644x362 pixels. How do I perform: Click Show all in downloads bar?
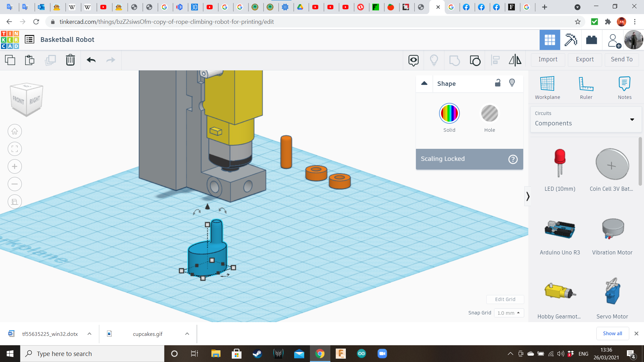[x=612, y=334]
